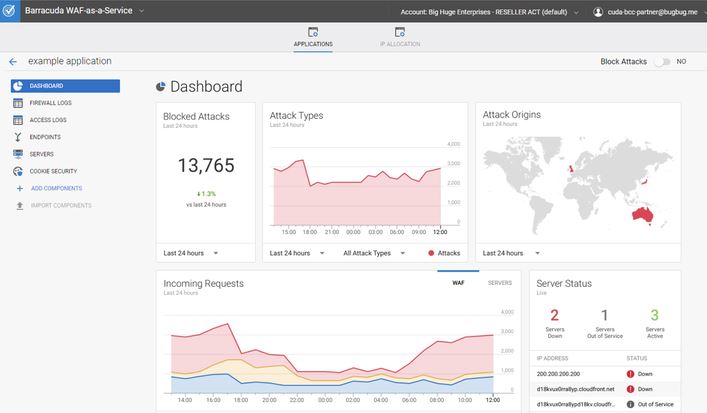Click the Dashboard pie chart sidebar icon
The width and height of the screenshot is (707, 413).
pos(18,86)
